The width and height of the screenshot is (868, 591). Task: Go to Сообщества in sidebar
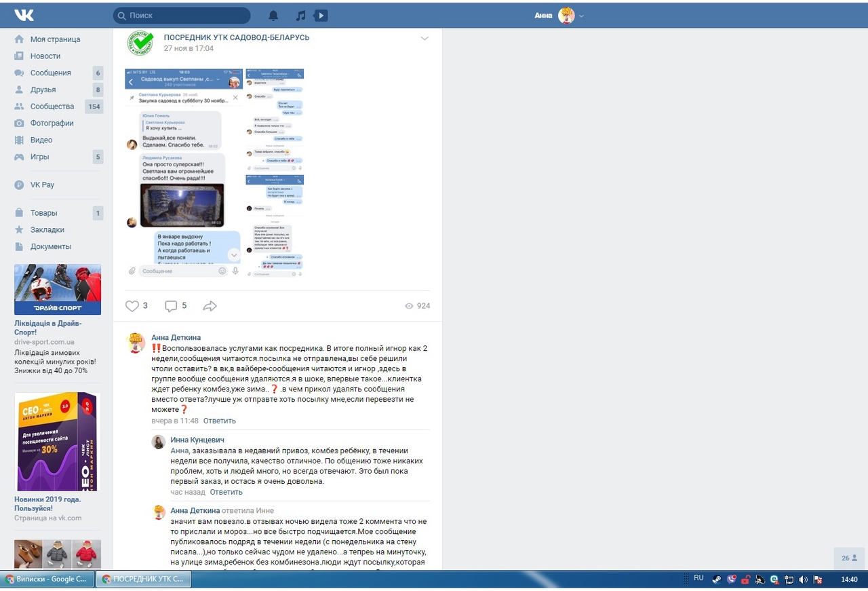52,107
